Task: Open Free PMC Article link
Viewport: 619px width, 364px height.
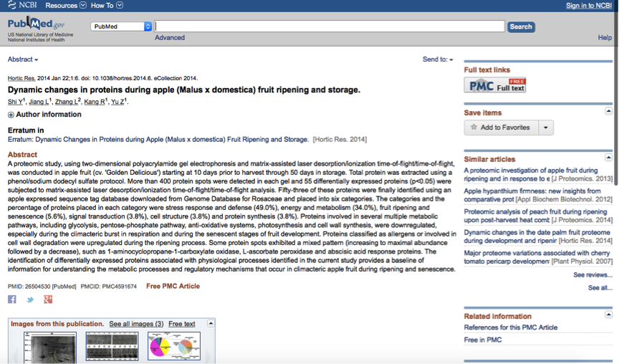Action: pos(173,286)
